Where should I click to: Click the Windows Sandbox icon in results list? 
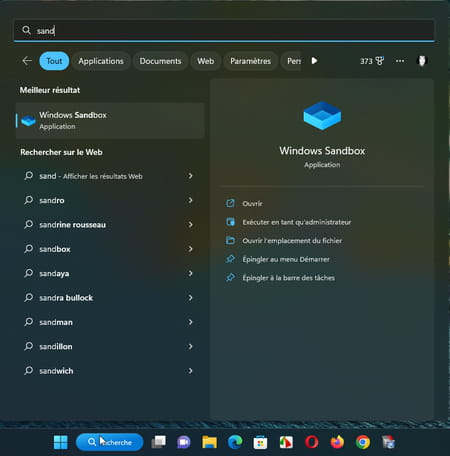click(28, 120)
